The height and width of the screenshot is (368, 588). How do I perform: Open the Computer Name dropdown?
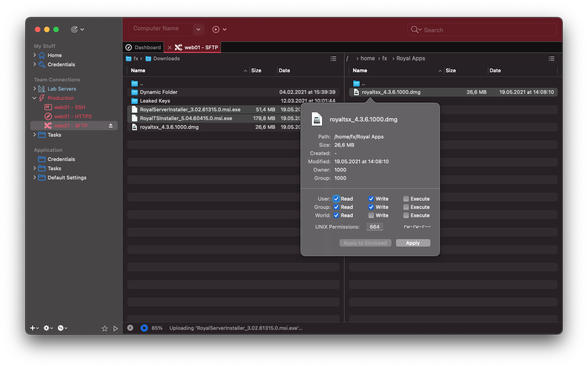[x=198, y=29]
